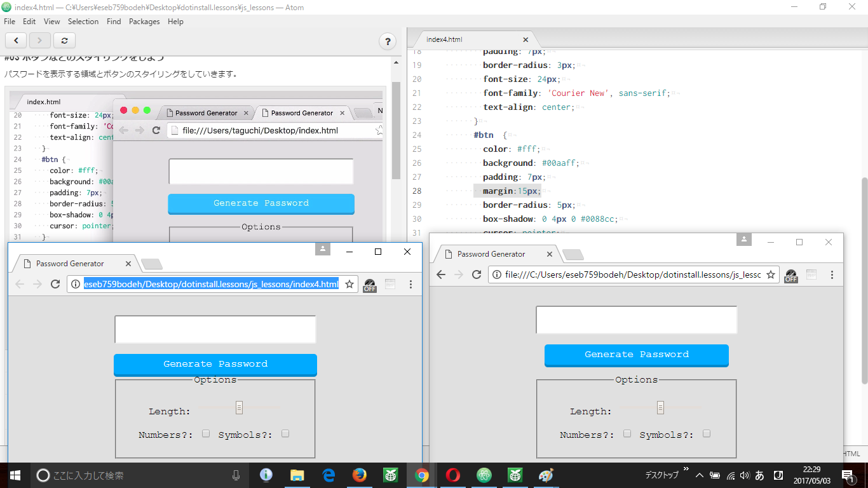The image size is (868, 488).
Task: Check the Symbols option in right Chrome window
Action: tap(707, 433)
